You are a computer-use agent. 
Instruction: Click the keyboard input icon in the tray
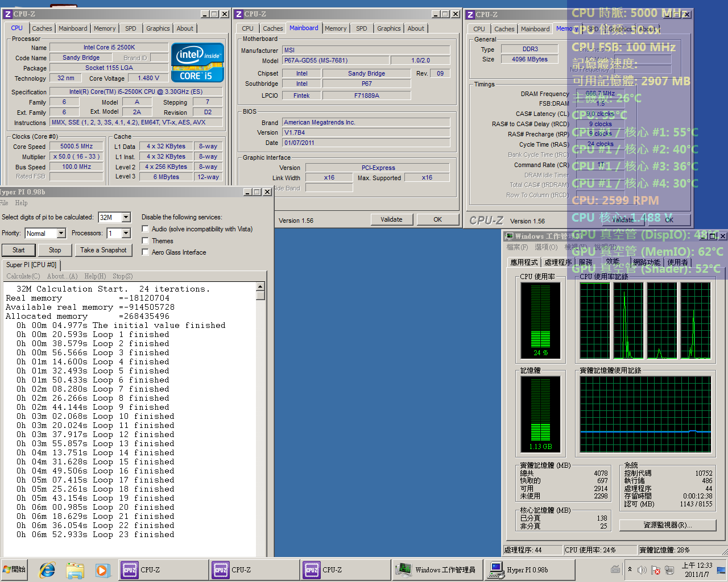[x=615, y=569]
